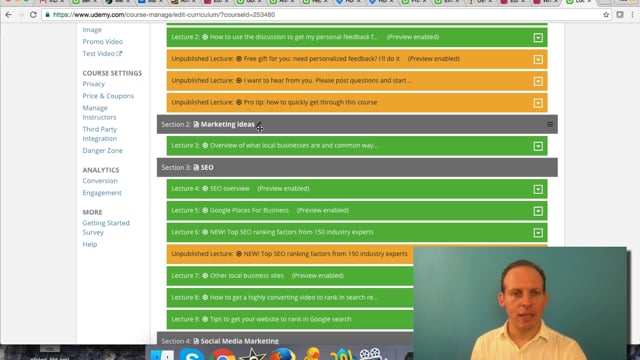Image resolution: width=640 pixels, height=360 pixels.
Task: Expand Lecture 4 SEO overview dropdown
Action: coord(538,189)
